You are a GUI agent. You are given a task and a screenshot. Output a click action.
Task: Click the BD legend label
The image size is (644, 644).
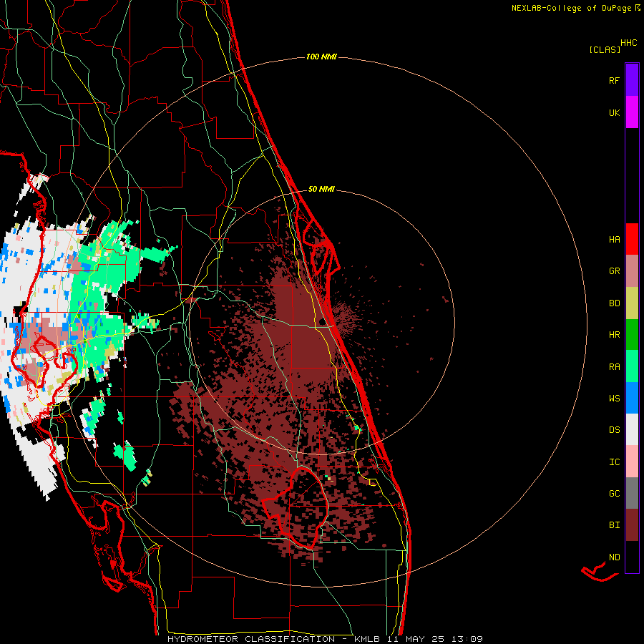click(614, 303)
